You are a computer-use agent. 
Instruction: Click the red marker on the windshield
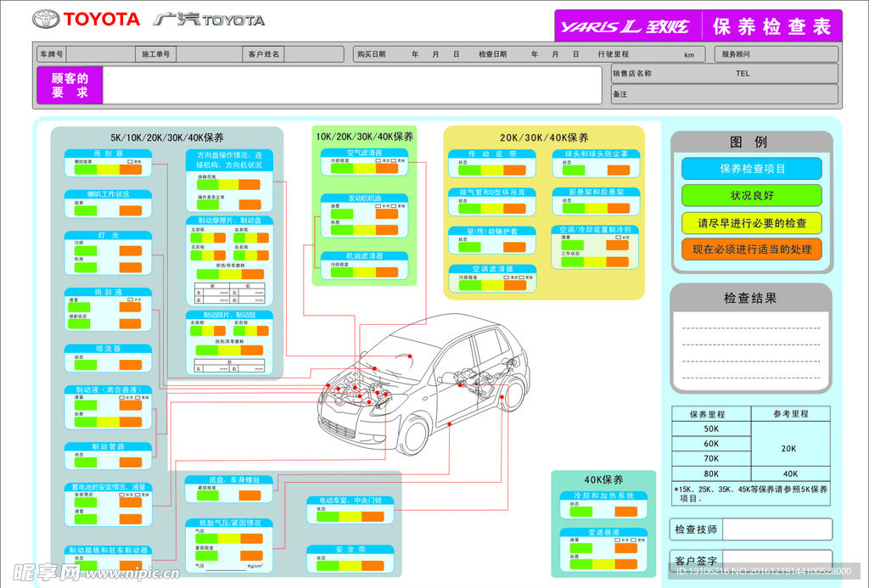(409, 356)
